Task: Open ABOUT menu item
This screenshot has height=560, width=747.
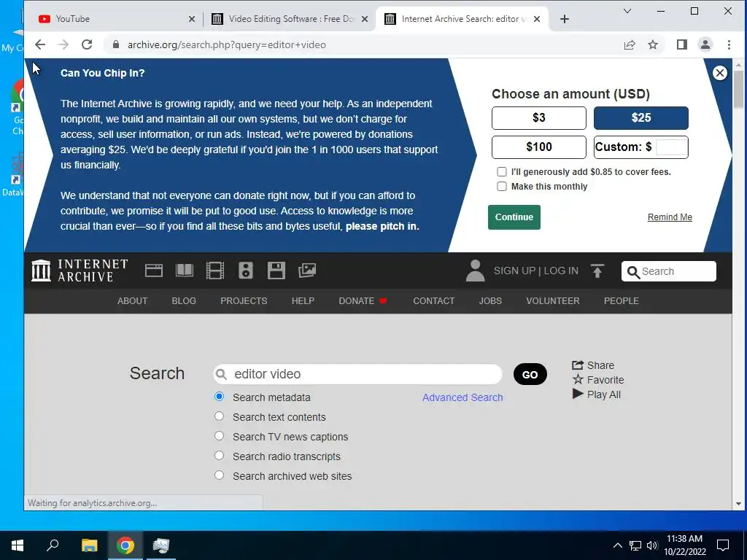Action: 133,301
